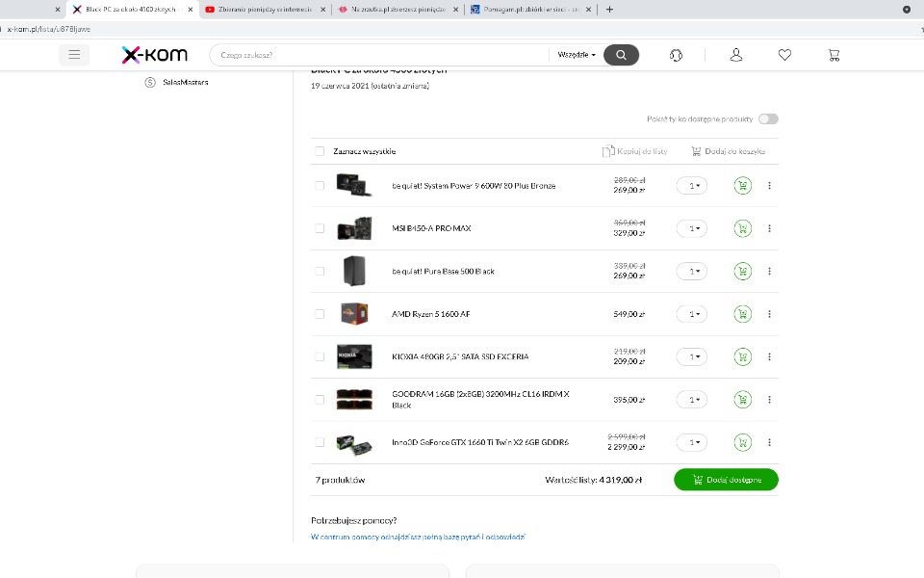Image resolution: width=924 pixels, height=578 pixels.
Task: Open more options for AMD Ryzen 5 1600 AF
Action: coord(770,314)
